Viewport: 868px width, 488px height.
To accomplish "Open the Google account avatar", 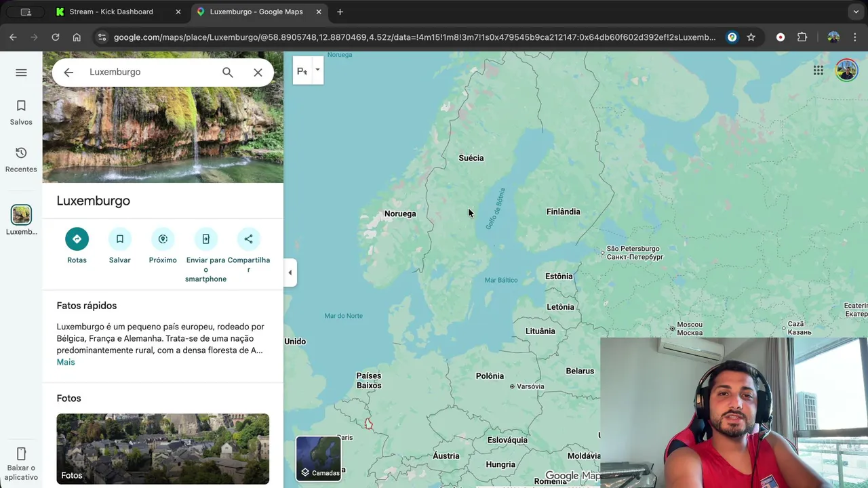I will [846, 70].
